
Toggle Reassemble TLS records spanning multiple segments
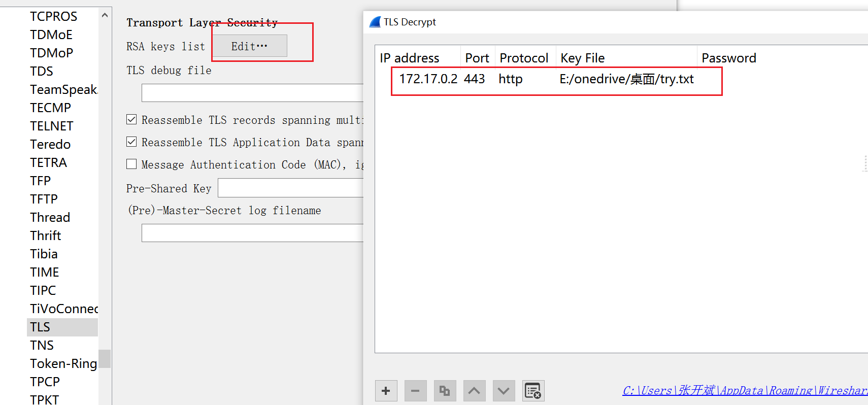tap(131, 120)
